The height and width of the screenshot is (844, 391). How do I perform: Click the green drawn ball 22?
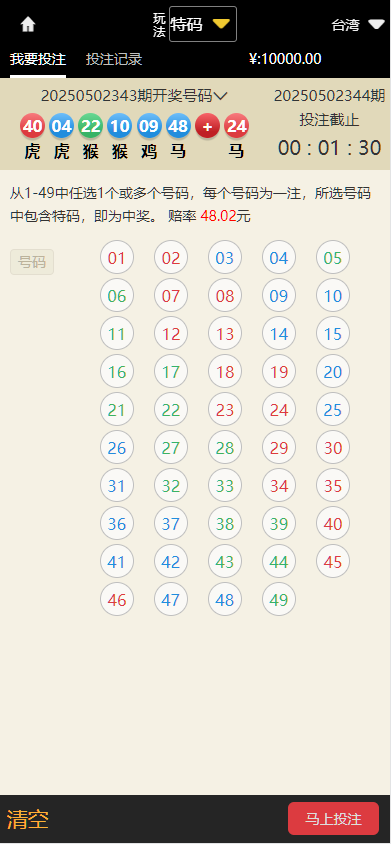(90, 126)
